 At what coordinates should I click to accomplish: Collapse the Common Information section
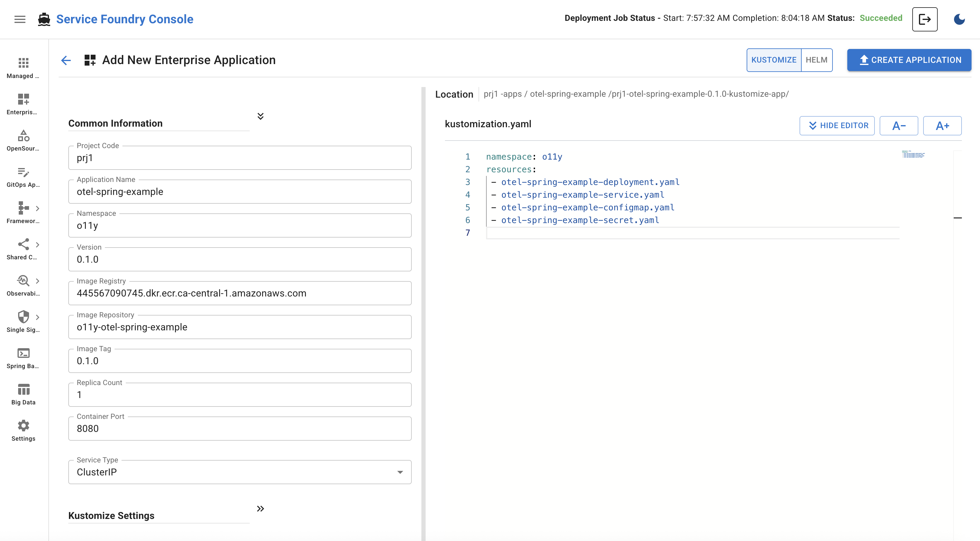click(x=260, y=116)
